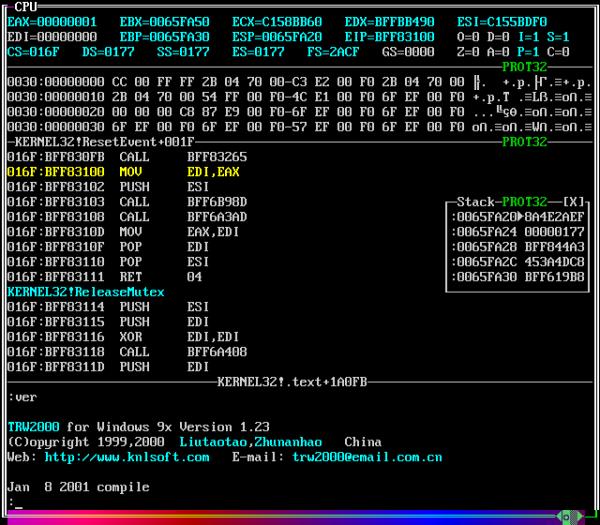Toggle the O=0 overflow flag
This screenshot has width=600, height=525.
pos(468,37)
